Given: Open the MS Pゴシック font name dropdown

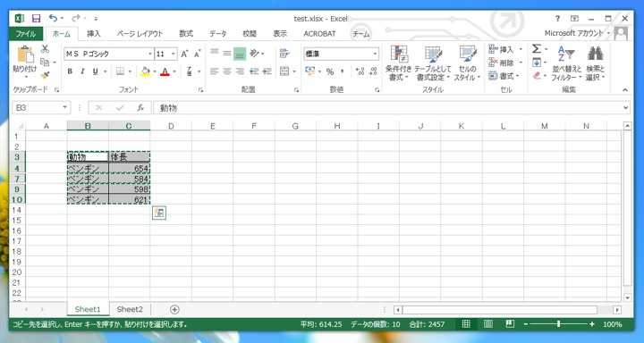Looking at the screenshot, I should point(150,54).
